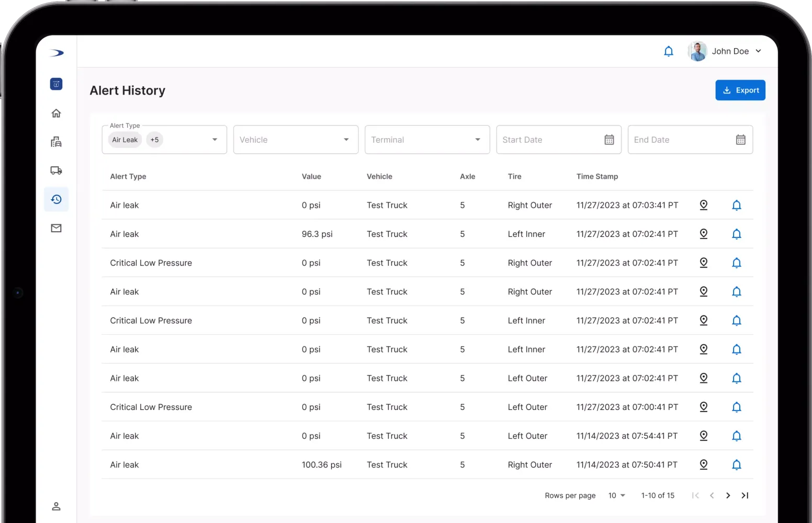The height and width of the screenshot is (523, 812).
Task: Open location pin for 11/27 07:03:41 alert
Action: [x=704, y=205]
